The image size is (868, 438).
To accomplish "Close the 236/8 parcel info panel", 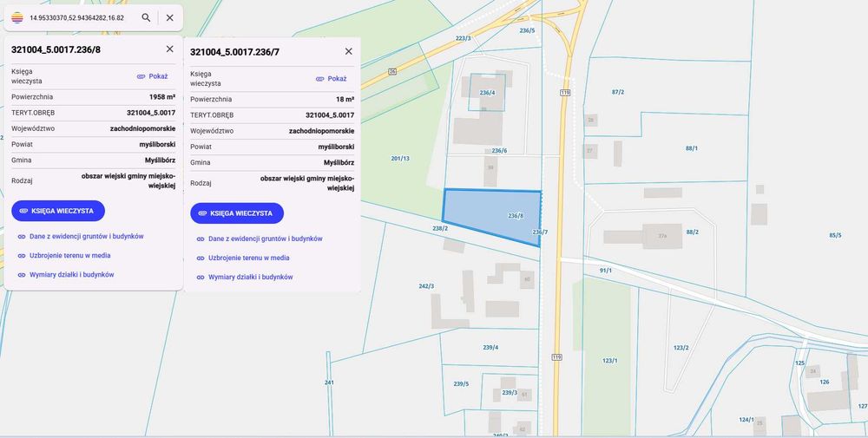I will click(x=170, y=49).
